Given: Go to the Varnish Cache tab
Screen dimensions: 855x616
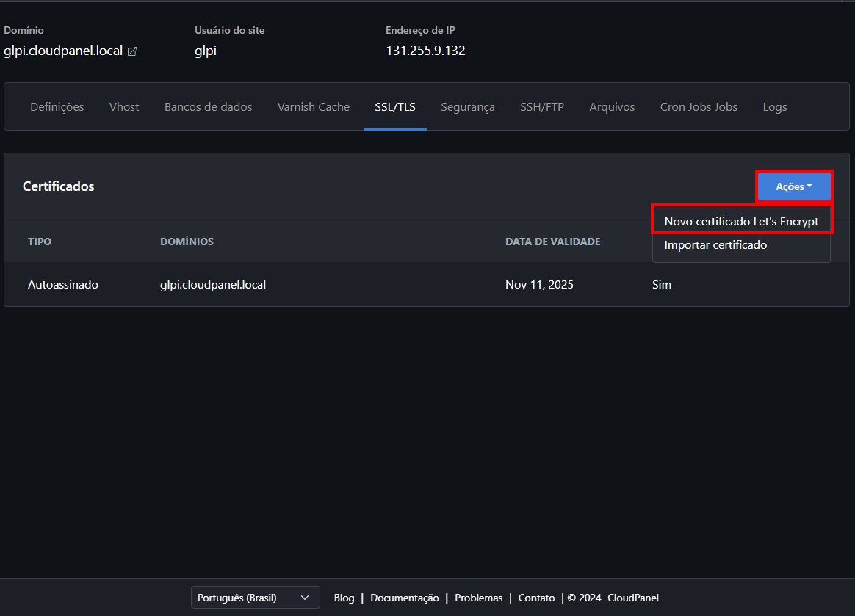Looking at the screenshot, I should 314,107.
